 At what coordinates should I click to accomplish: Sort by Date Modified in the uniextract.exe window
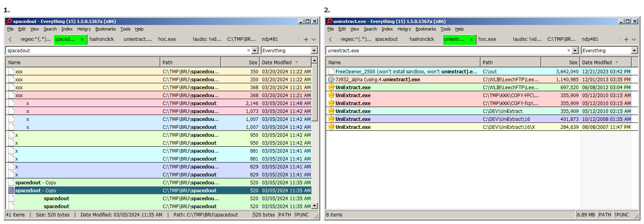point(605,62)
